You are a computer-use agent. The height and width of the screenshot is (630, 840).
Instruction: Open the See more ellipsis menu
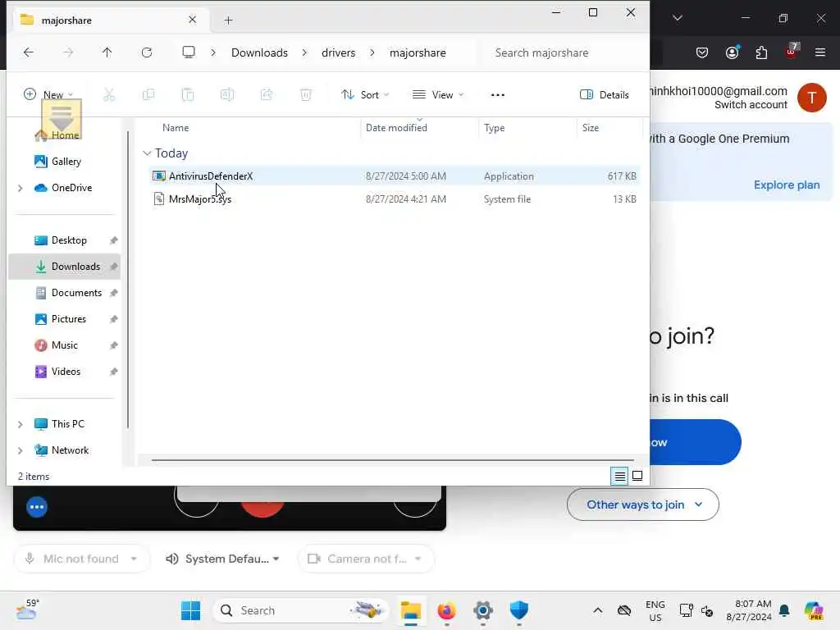pos(498,95)
